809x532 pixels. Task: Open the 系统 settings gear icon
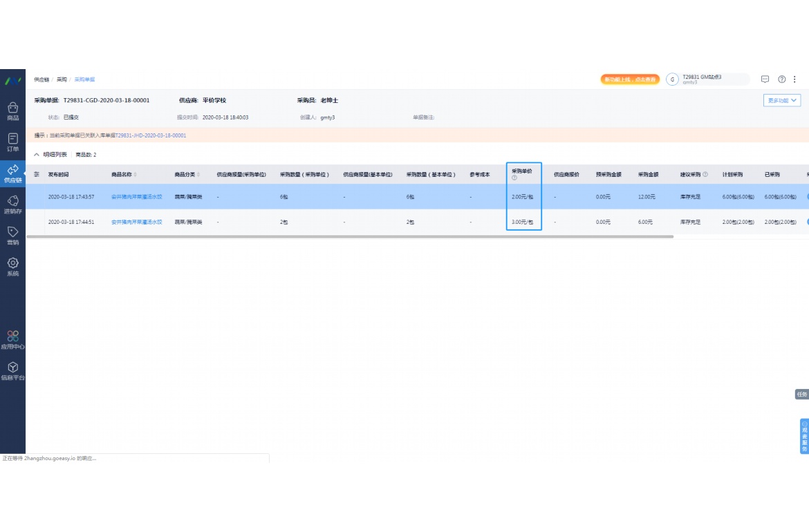click(12, 266)
